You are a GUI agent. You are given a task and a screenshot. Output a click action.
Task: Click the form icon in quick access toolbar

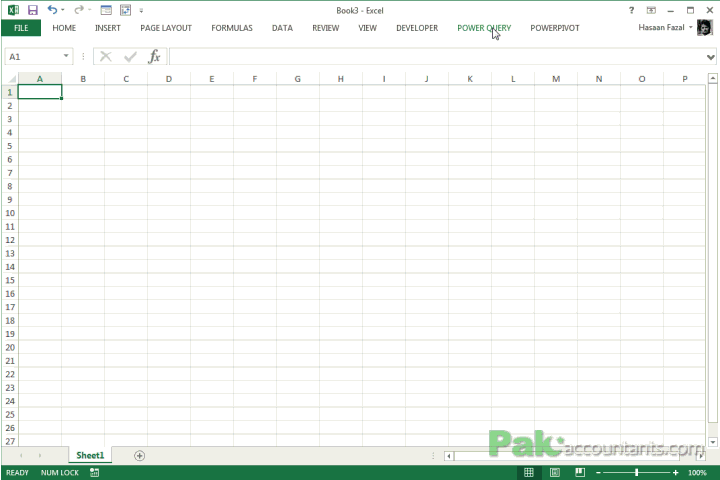(x=106, y=10)
